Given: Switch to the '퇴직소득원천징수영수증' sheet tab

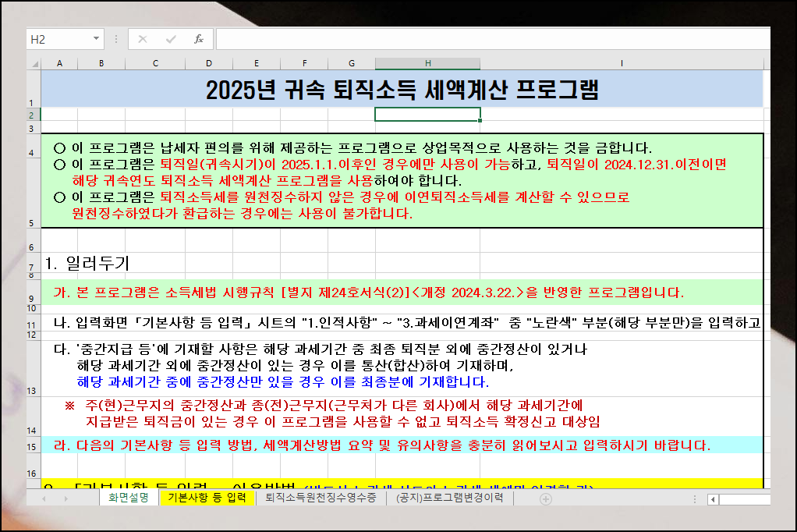Looking at the screenshot, I should pyautogui.click(x=321, y=498).
